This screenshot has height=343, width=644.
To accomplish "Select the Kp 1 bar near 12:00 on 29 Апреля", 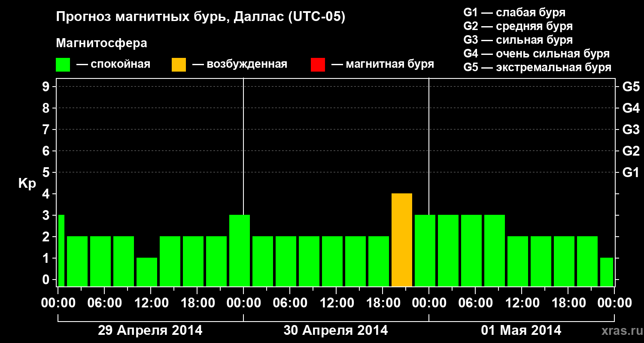I will (147, 272).
